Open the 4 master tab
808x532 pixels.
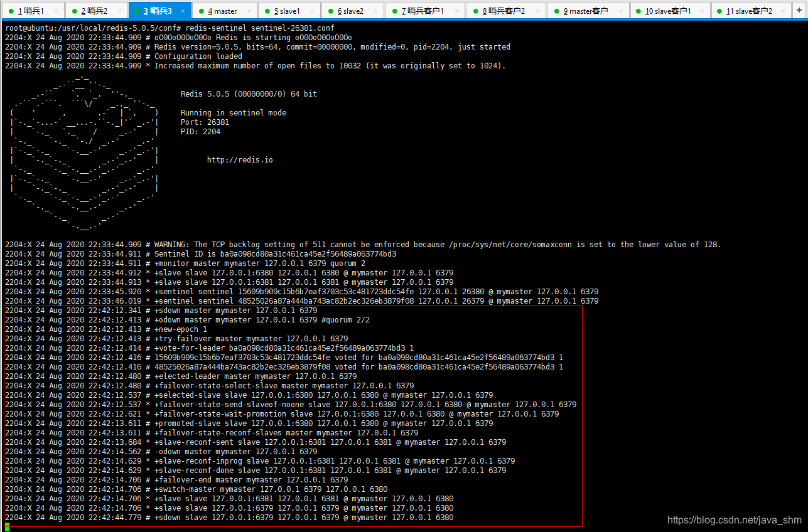coord(224,11)
